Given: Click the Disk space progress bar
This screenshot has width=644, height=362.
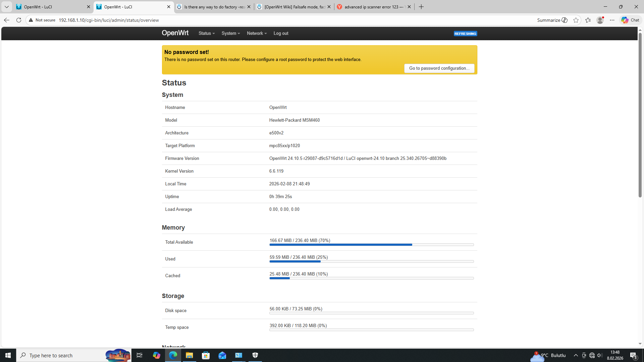Looking at the screenshot, I should (371, 313).
